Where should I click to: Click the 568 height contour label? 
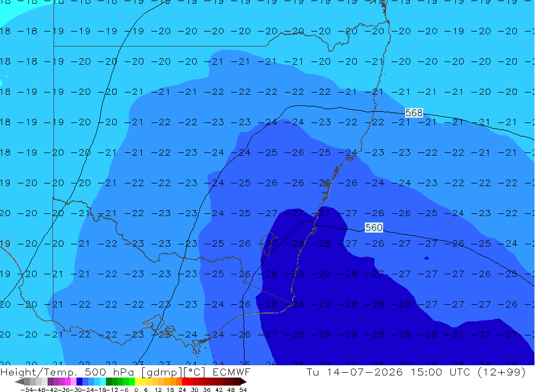(414, 113)
